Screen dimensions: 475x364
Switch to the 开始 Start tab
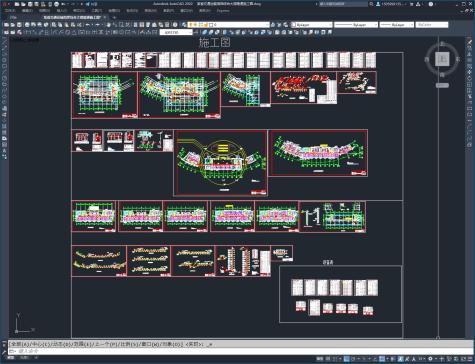pyautogui.click(x=13, y=17)
